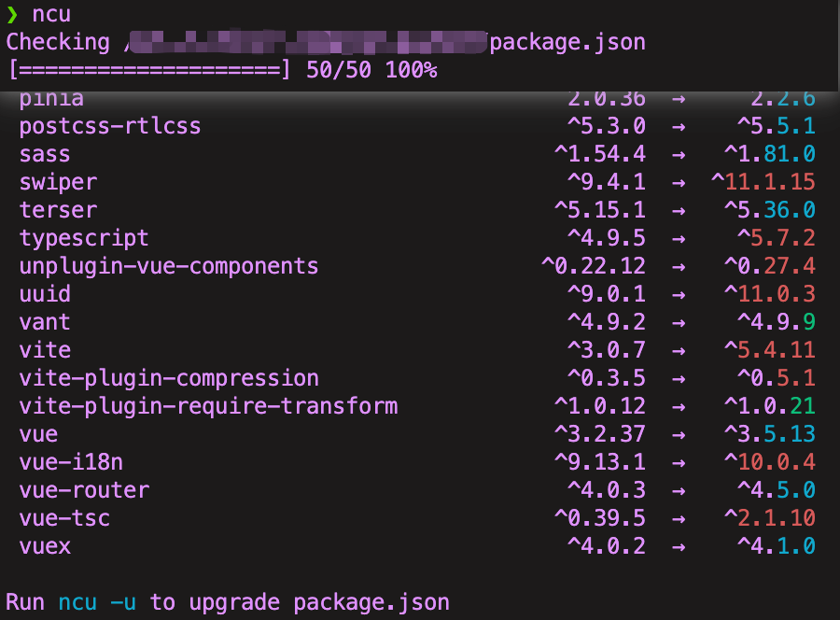840x620 pixels.
Task: Click the vite-plugin-require-transform package name
Action: (x=208, y=406)
